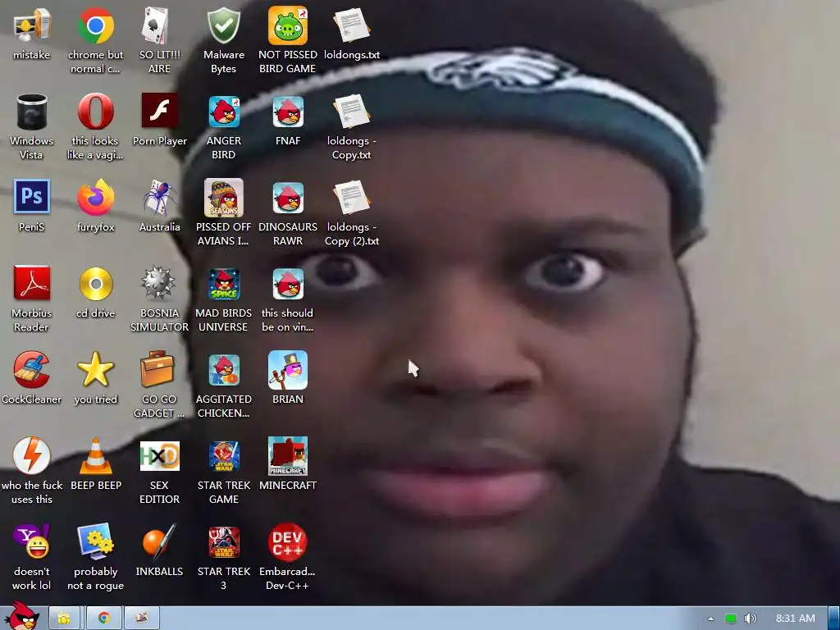
Task: Open the FNAF desktop icon
Action: [x=288, y=112]
